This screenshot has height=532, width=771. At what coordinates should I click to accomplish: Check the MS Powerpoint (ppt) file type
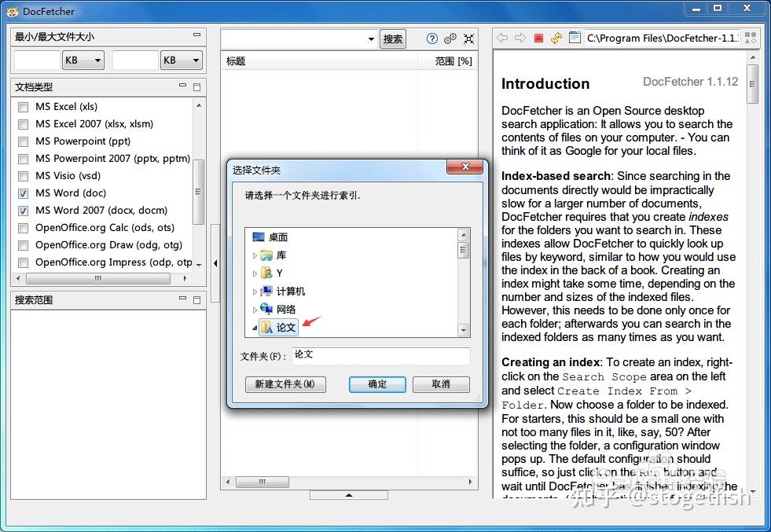click(24, 141)
